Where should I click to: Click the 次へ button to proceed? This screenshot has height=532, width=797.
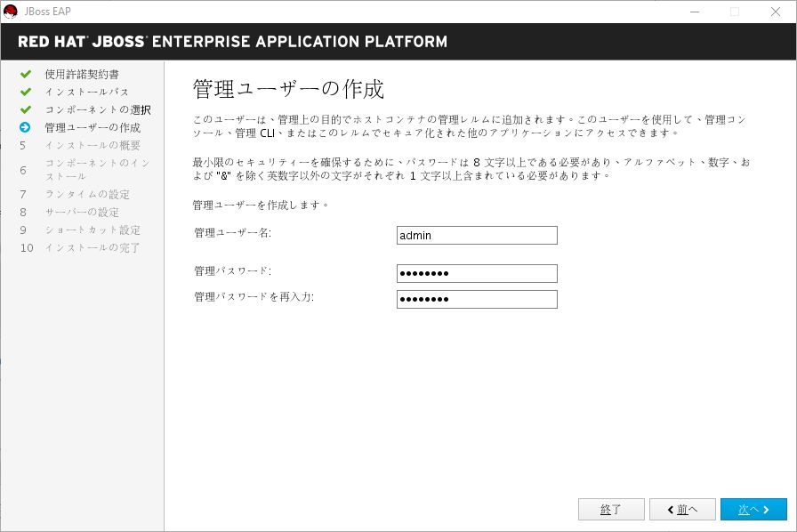(x=753, y=509)
